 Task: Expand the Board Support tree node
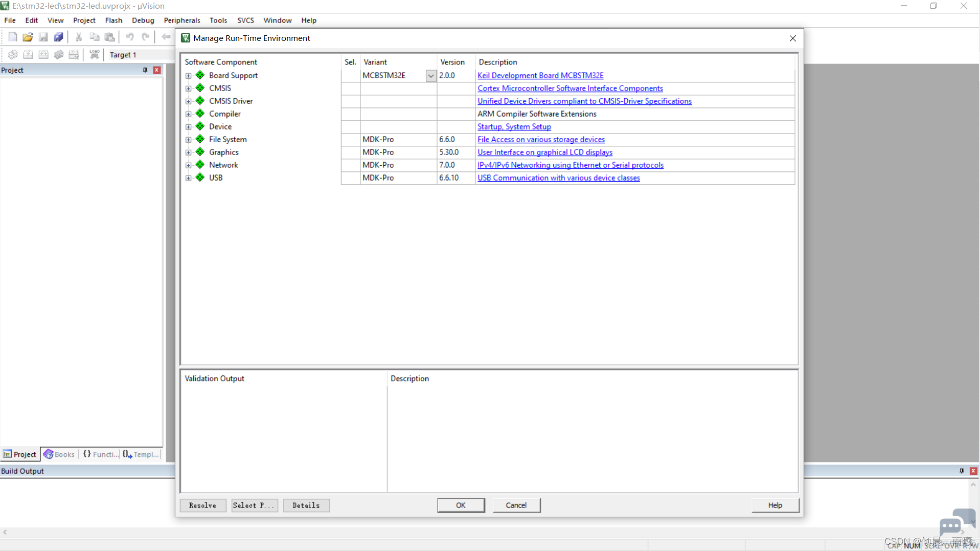point(188,76)
